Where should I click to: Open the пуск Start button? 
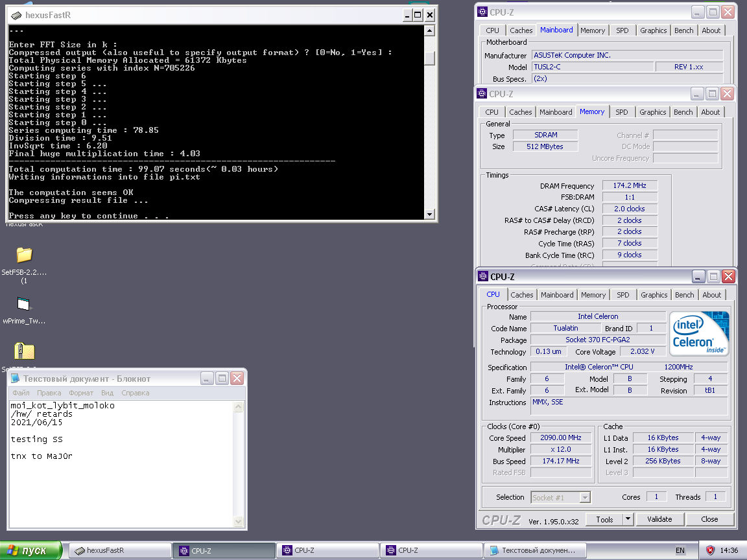(x=31, y=550)
